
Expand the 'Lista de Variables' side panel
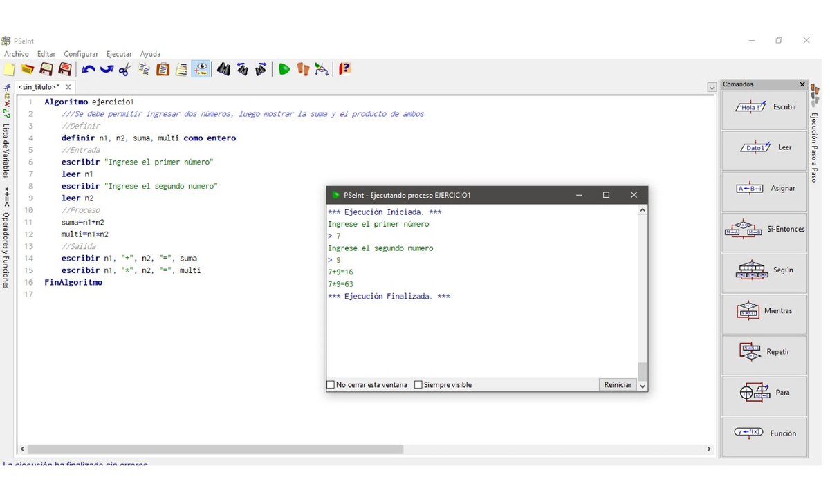click(6, 149)
